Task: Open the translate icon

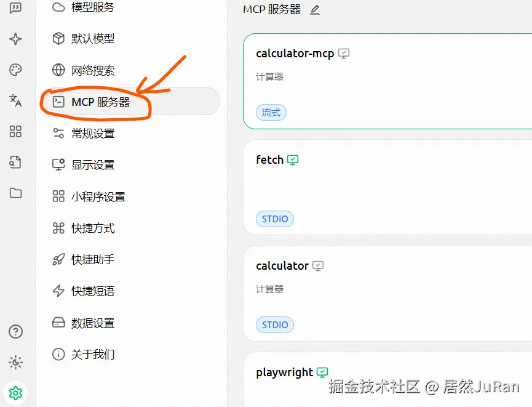Action: coord(15,100)
